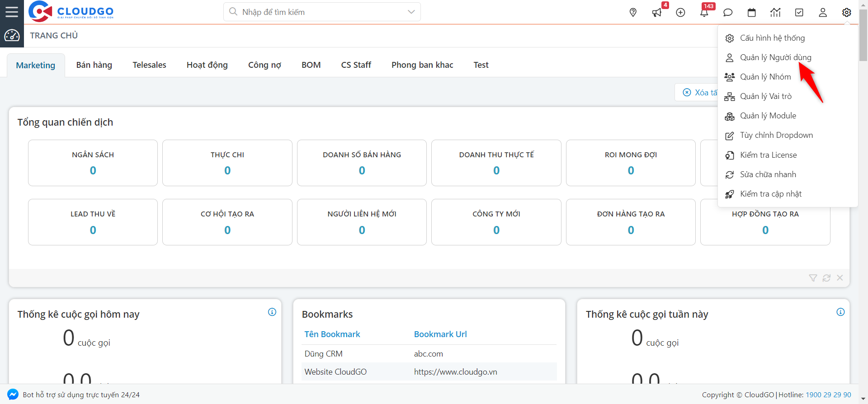Open the hamburger main menu
Viewport: 868px width, 404px height.
[12, 12]
